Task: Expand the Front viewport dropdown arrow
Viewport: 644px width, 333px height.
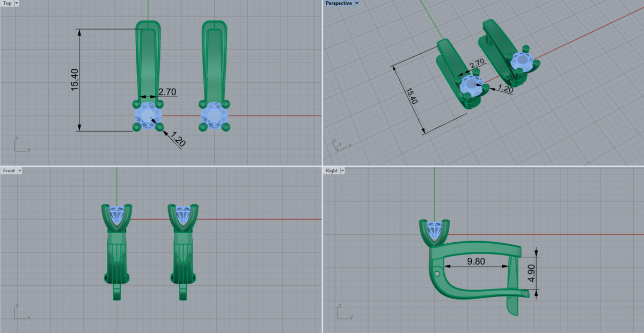Action: click(x=20, y=171)
